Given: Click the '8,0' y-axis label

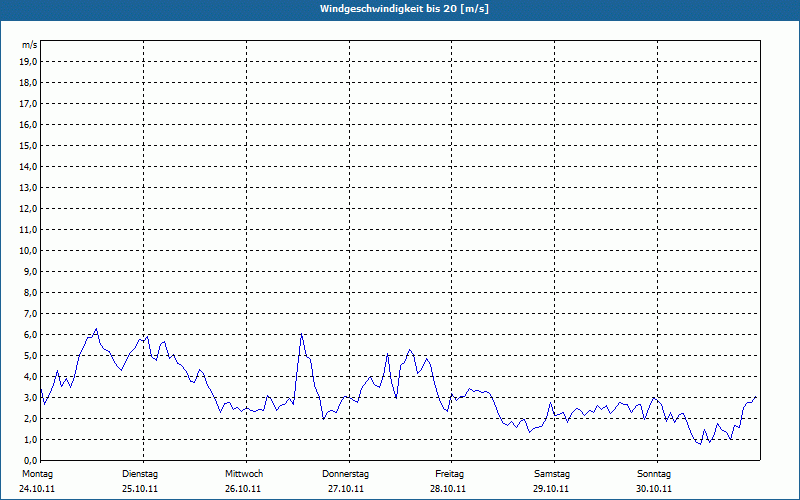Looking at the screenshot, I should tap(30, 292).
